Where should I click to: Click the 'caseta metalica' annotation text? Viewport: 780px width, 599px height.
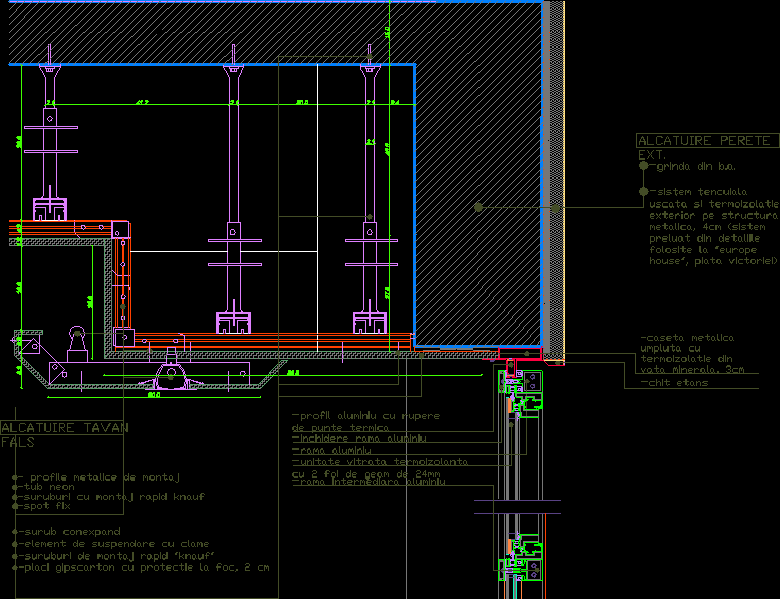coord(689,338)
